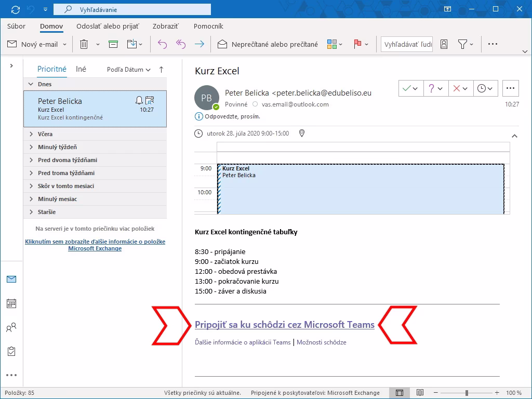Open the Quick Access Toolbar customize arrow
Screen dimensions: 532x399
click(45, 9)
